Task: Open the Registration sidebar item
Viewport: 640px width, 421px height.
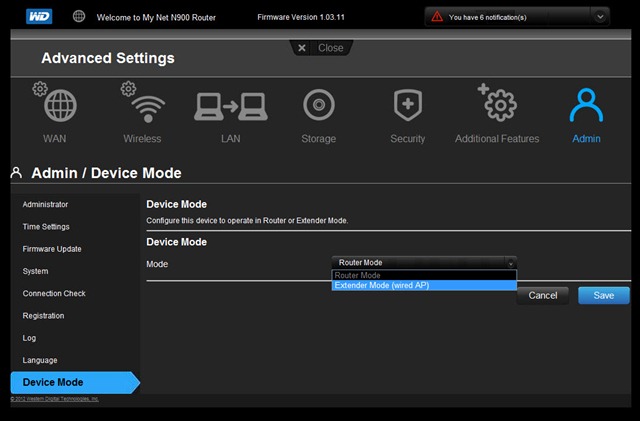Action: tap(43, 316)
